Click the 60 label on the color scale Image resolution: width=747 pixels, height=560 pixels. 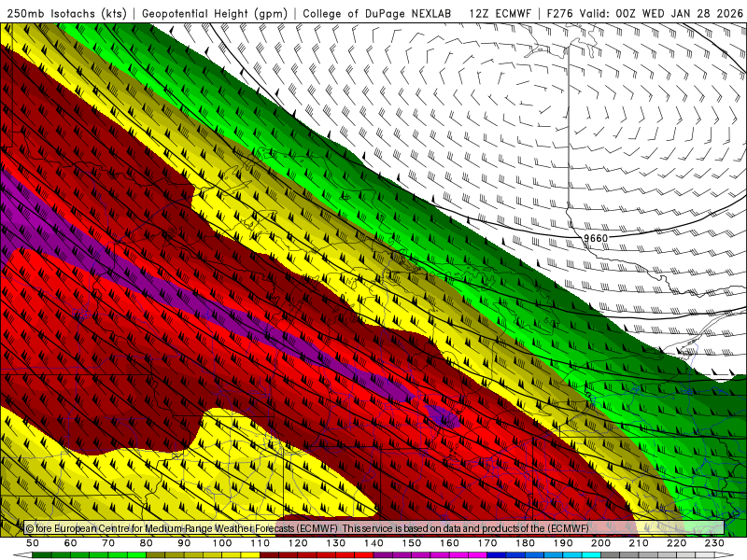71,543
